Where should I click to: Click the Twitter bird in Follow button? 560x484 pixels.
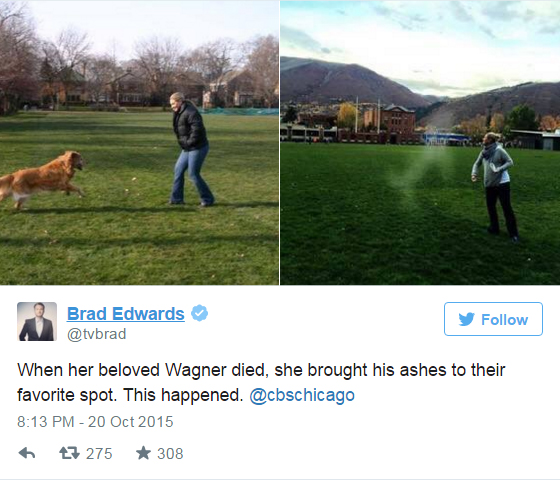(x=466, y=319)
